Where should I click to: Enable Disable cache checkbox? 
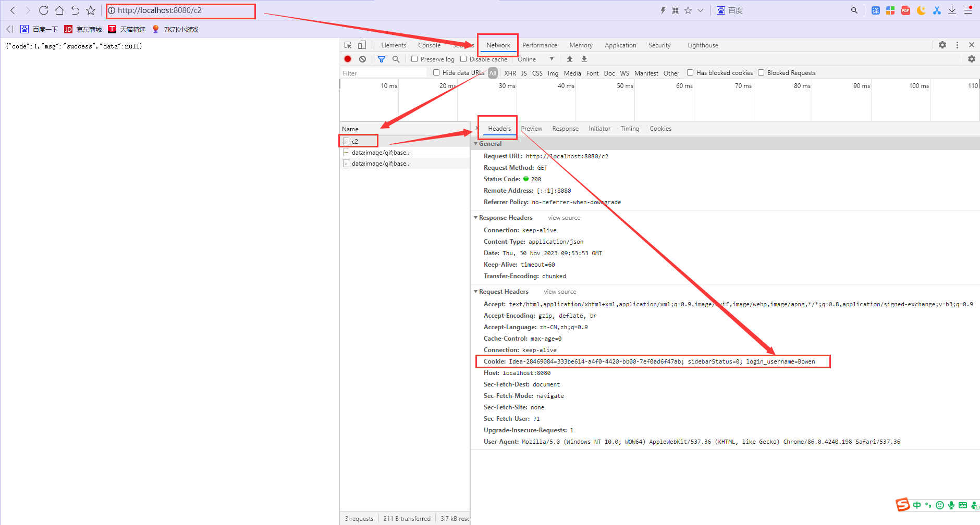pos(463,59)
